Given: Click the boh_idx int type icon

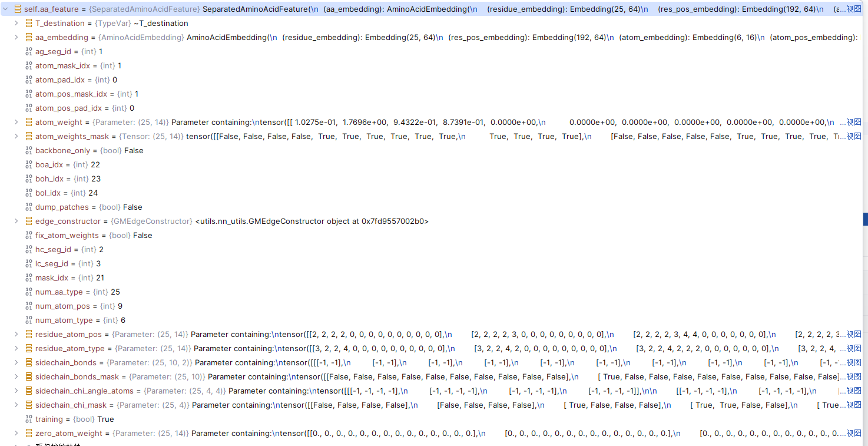Looking at the screenshot, I should [x=29, y=179].
